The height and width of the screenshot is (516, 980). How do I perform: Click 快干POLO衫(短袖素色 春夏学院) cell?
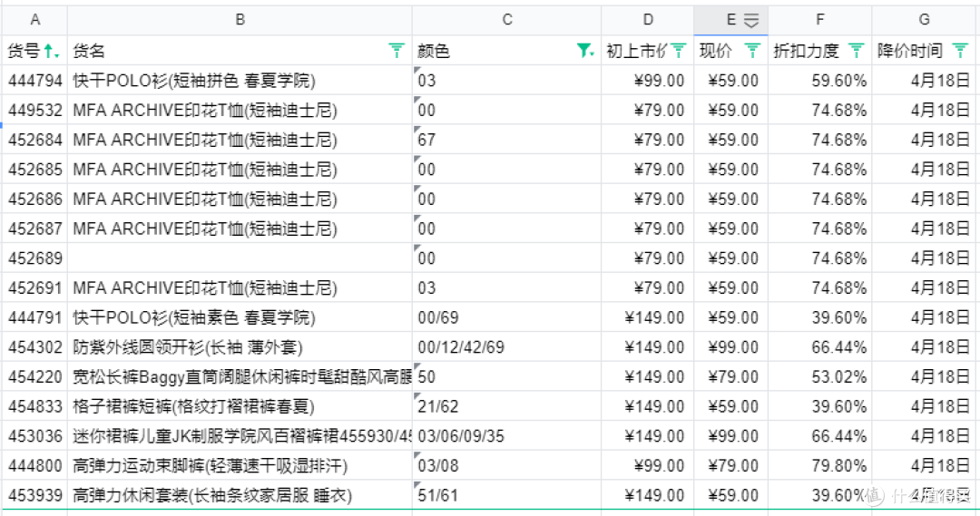[x=240, y=318]
